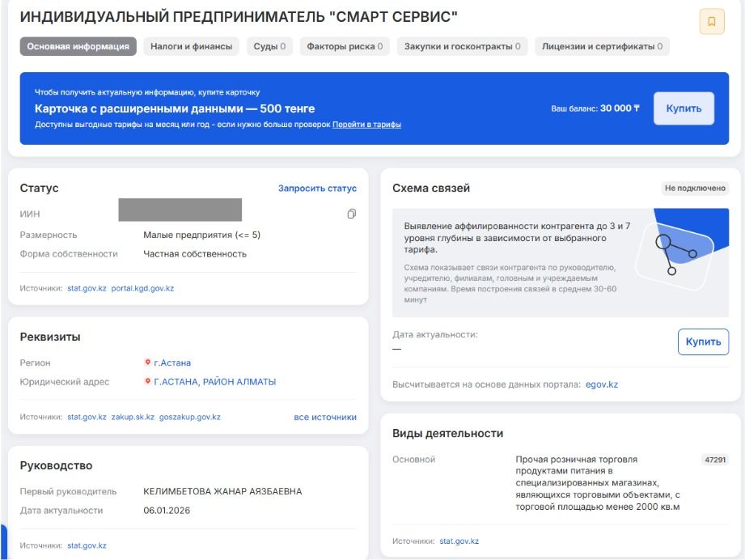Click the 47291 activity code badge
The width and height of the screenshot is (745, 560).
[715, 460]
